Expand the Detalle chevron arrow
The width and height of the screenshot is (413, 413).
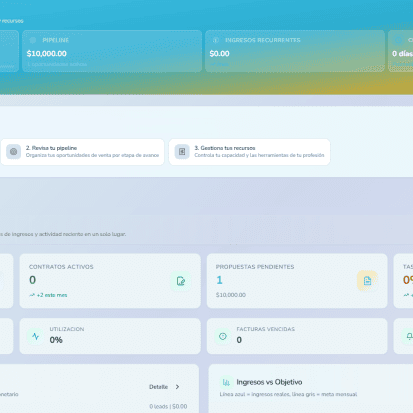coord(177,387)
